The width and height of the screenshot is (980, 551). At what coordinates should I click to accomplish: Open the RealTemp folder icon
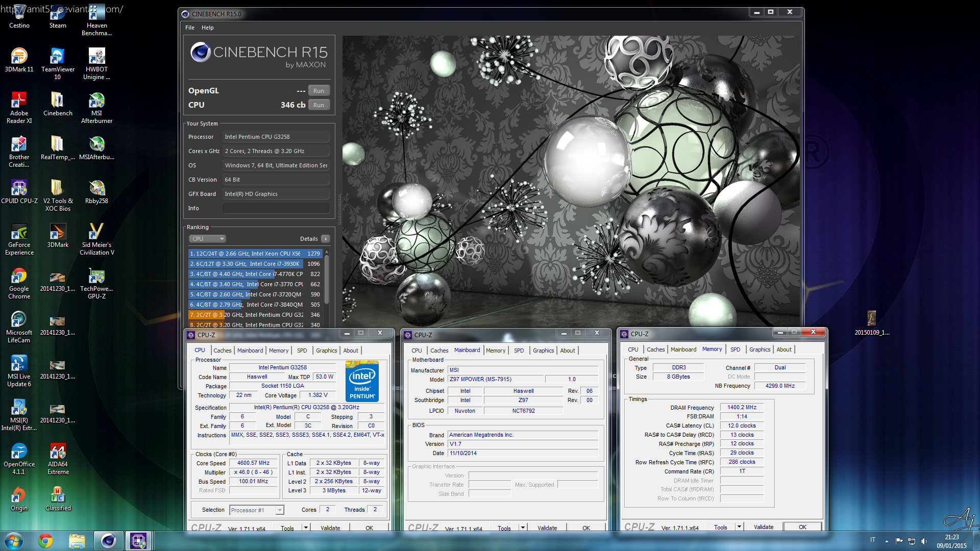(x=58, y=147)
